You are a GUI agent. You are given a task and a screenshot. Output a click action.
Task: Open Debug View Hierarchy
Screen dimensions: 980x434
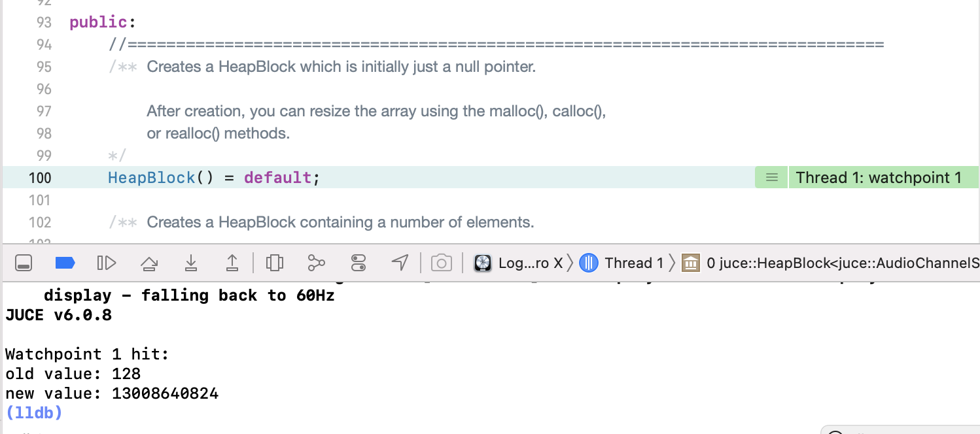click(x=275, y=263)
